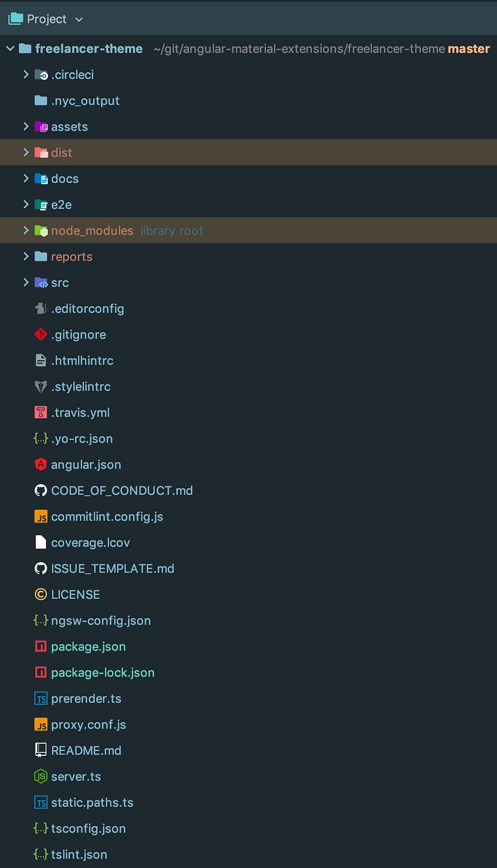Click the .editorconfig file icon
Viewport: 497px width, 868px height.
point(40,308)
